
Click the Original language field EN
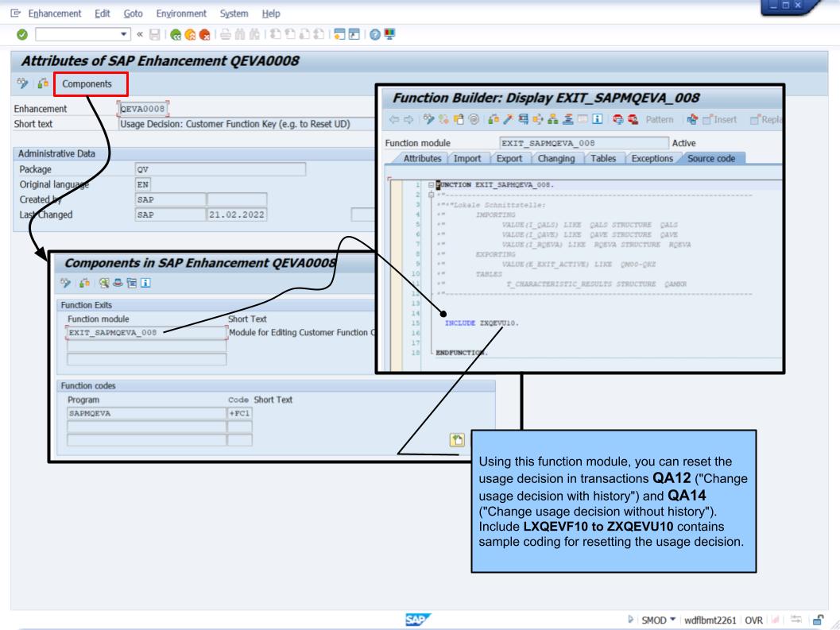[x=142, y=184]
